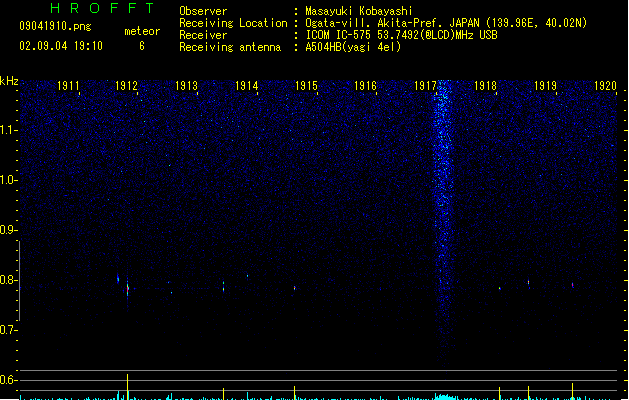Click observer name Masayuki Kobayashi
The height and width of the screenshot is (400, 629).
point(359,11)
